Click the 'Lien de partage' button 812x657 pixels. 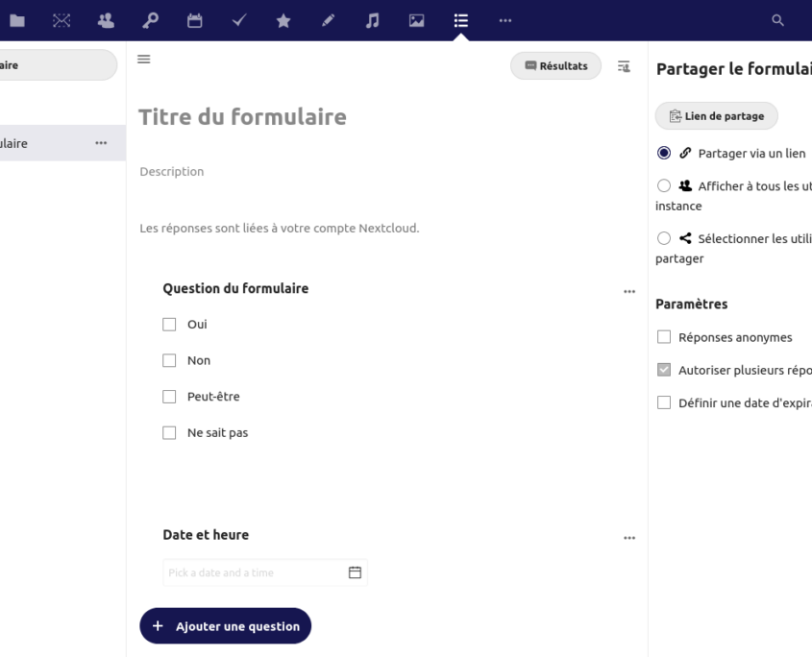coord(716,116)
